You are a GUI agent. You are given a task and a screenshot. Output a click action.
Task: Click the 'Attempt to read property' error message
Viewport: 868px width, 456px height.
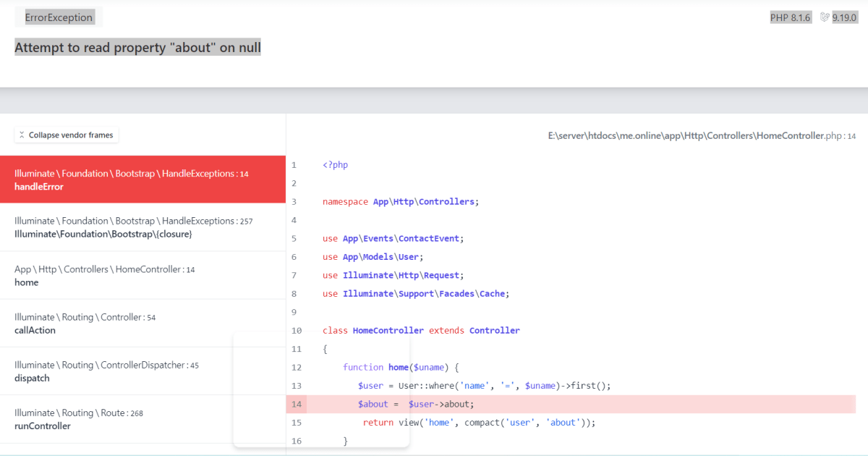click(137, 48)
